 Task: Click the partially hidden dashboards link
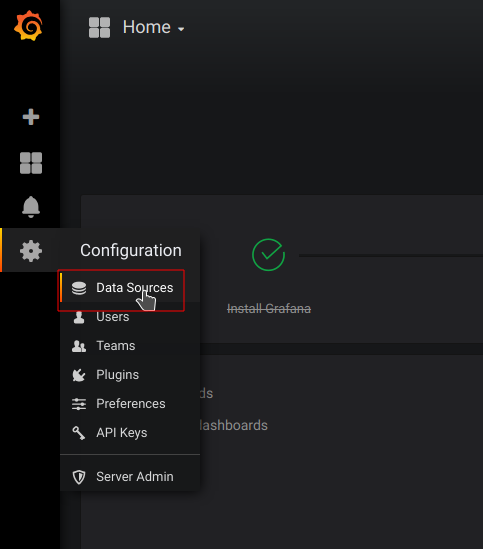(234, 425)
